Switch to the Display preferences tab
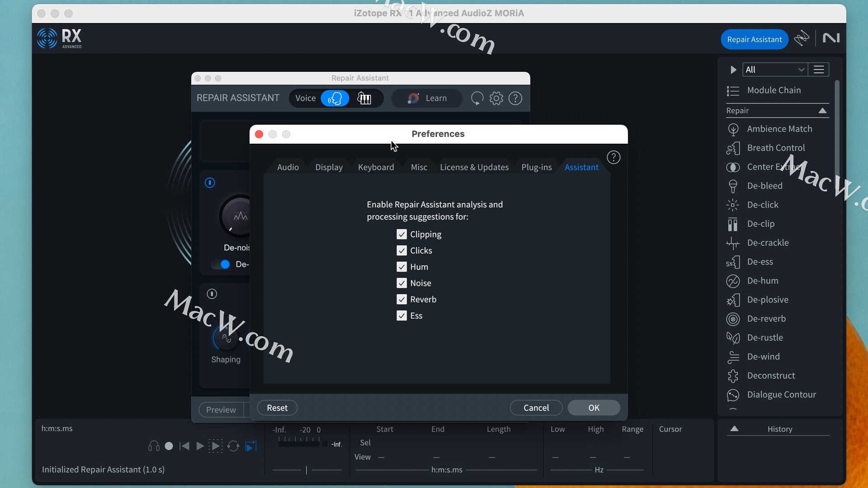The width and height of the screenshot is (868, 488). (x=329, y=167)
